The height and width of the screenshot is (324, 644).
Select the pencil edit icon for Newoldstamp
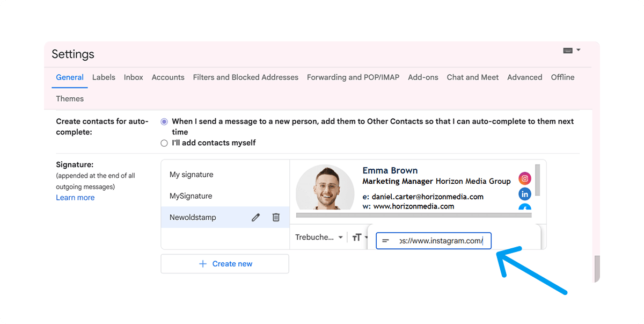[x=255, y=217]
